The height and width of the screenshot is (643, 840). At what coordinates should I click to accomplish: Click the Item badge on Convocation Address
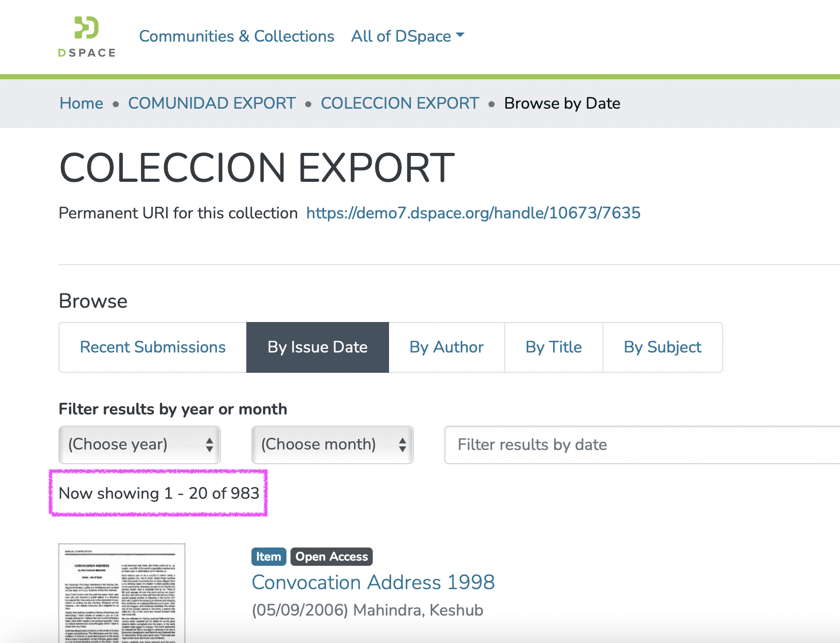click(268, 557)
